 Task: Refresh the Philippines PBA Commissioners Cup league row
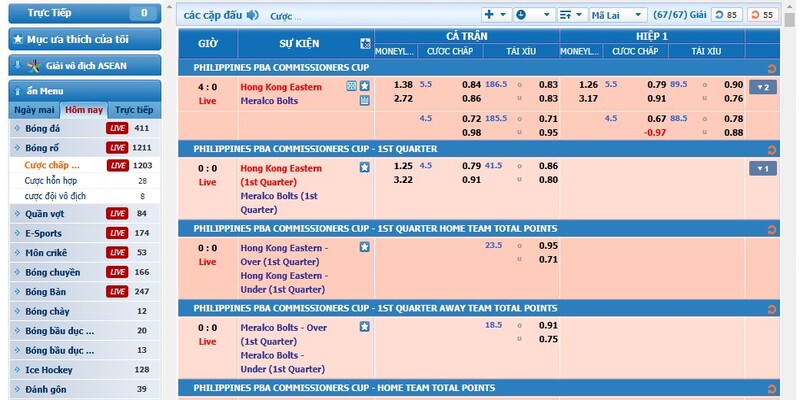(x=771, y=68)
